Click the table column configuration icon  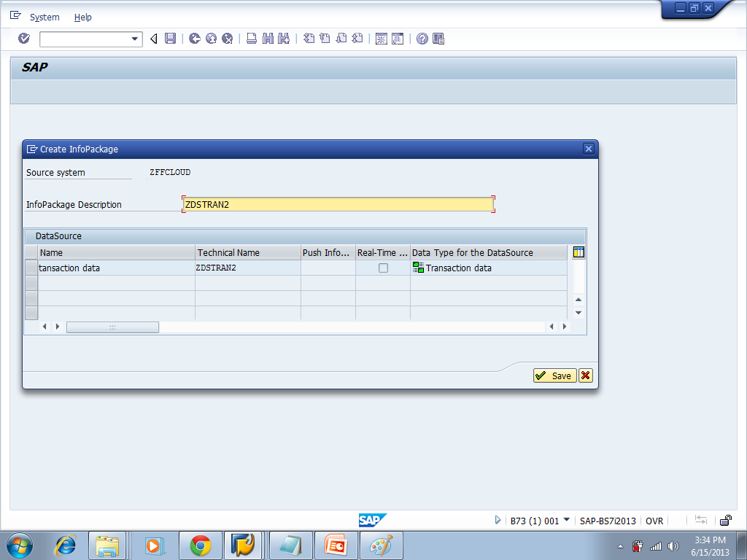[578, 252]
